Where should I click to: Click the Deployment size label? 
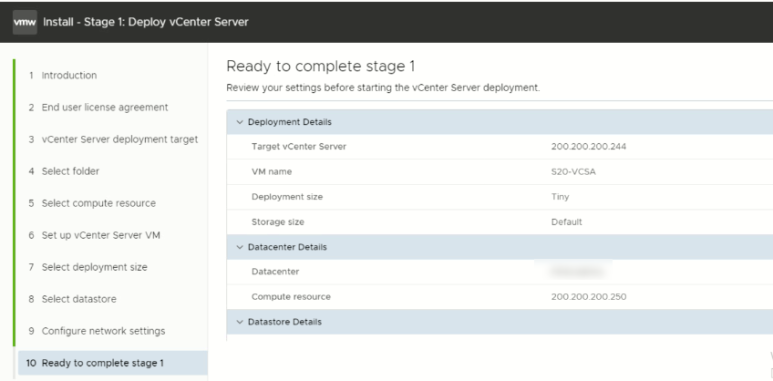pyautogui.click(x=287, y=197)
